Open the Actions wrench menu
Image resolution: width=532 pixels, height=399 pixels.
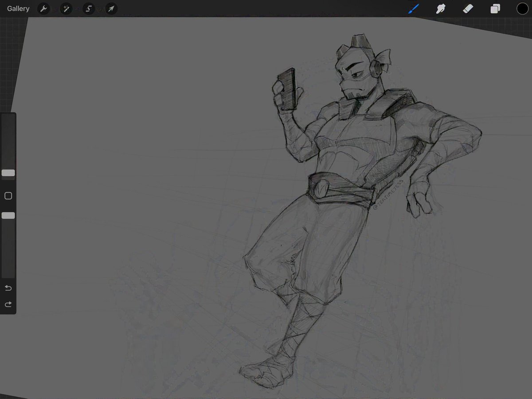coord(43,8)
